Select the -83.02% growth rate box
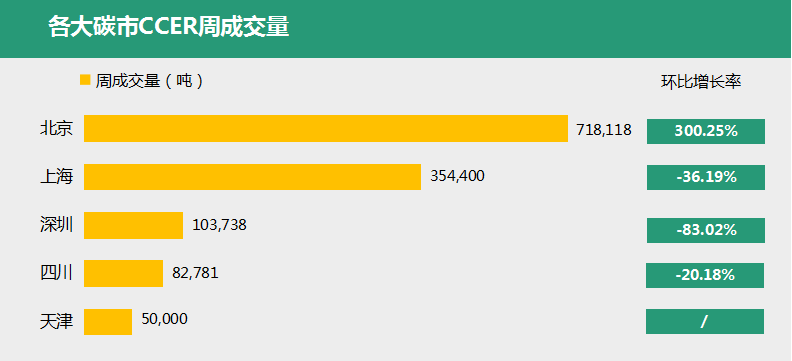792x361 pixels. (x=706, y=230)
